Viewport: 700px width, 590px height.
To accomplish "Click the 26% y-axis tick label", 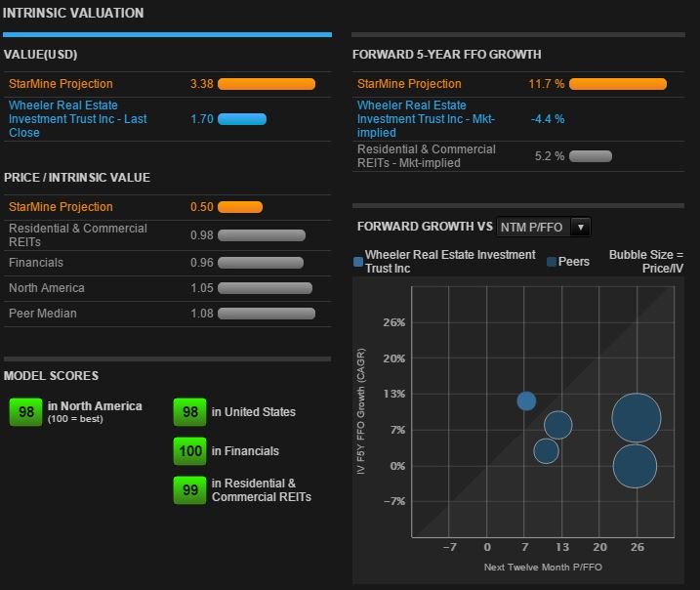I will 393,322.
